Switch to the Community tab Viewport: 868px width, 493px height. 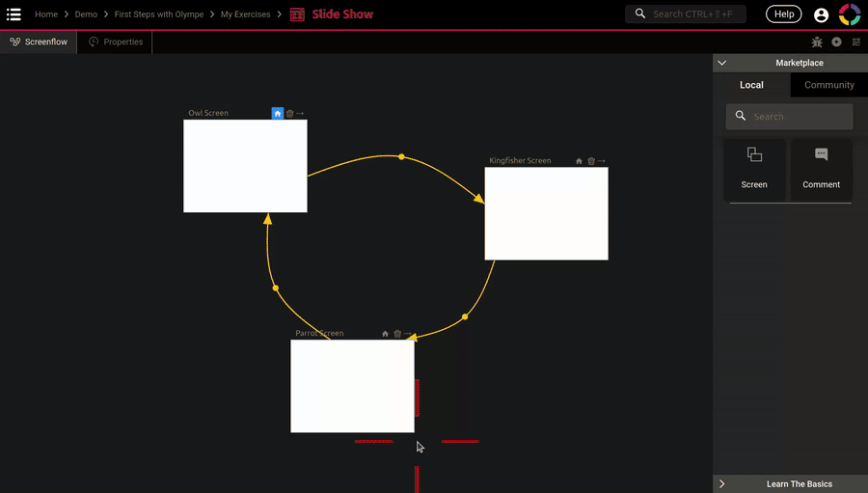828,85
